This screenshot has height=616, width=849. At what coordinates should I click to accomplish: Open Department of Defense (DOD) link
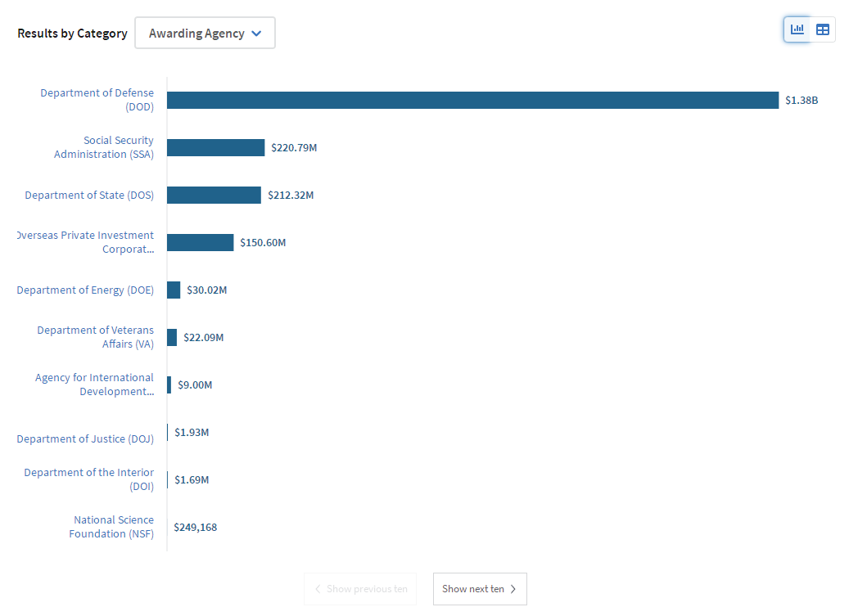(x=97, y=100)
